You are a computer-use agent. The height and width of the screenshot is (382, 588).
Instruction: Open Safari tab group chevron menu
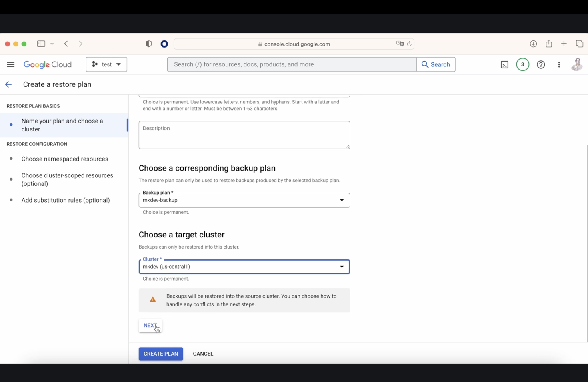click(52, 44)
